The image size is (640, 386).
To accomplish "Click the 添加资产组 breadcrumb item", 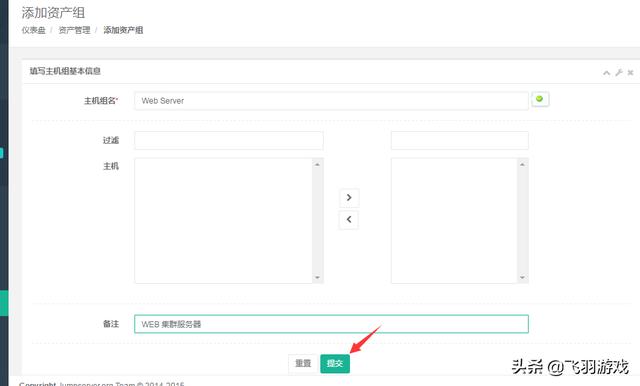I will coord(123,30).
